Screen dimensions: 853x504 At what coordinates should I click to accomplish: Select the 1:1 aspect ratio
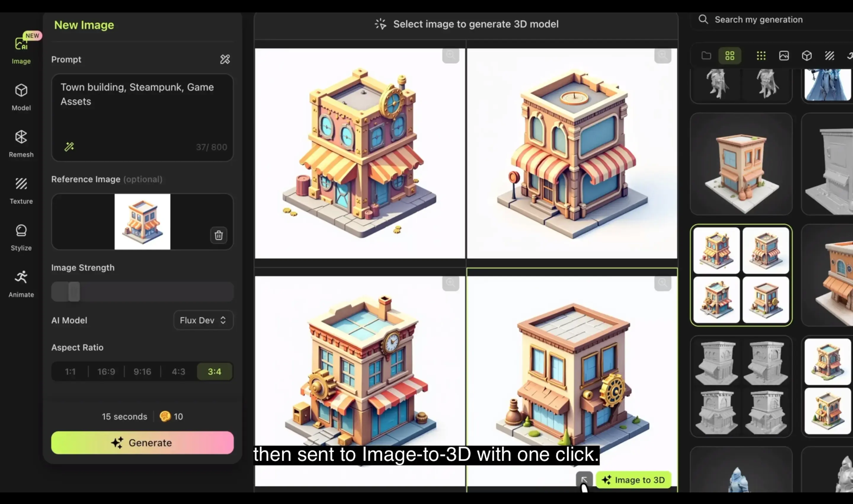(x=70, y=372)
